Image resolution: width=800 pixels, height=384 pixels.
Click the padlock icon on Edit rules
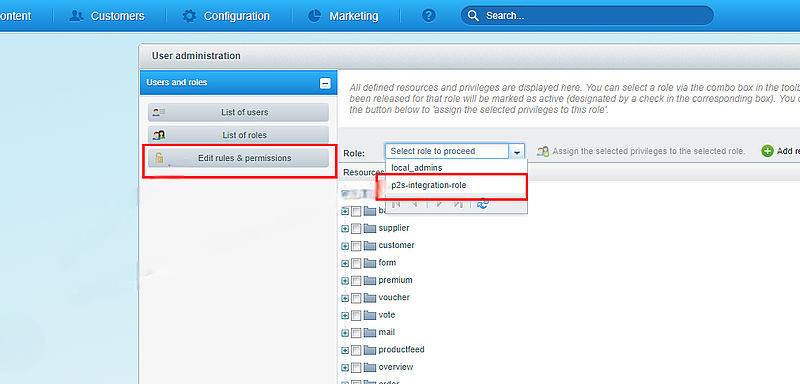click(x=159, y=158)
